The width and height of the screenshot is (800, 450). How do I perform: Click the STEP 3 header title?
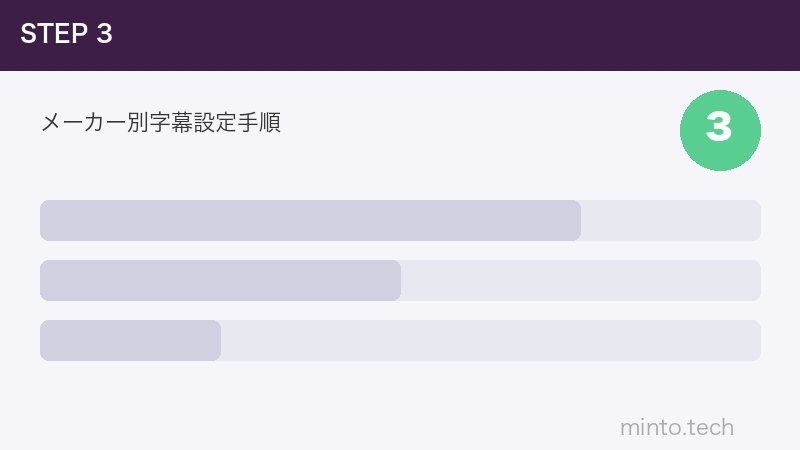click(x=66, y=34)
